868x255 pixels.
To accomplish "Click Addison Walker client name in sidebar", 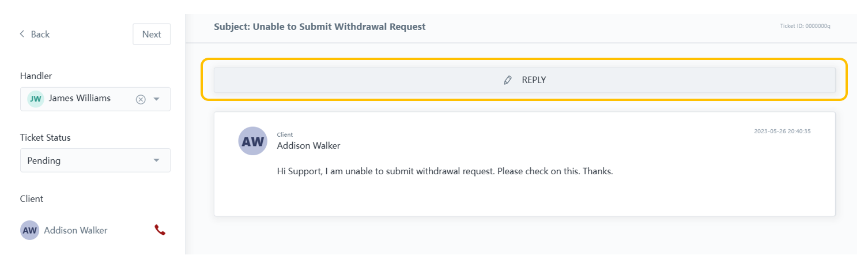I will click(76, 230).
